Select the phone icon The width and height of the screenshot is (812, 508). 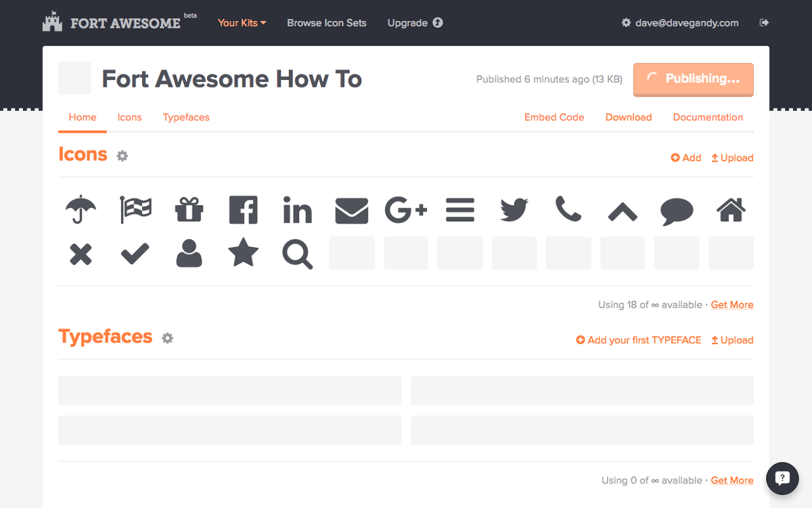coord(568,210)
